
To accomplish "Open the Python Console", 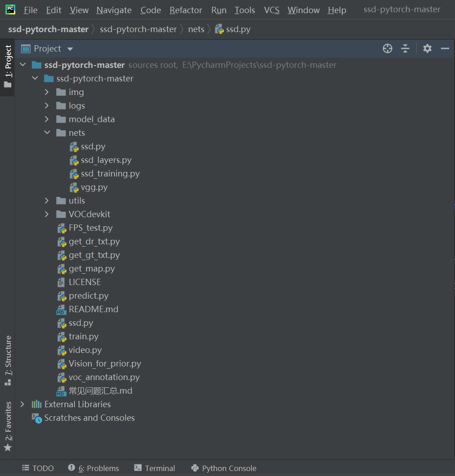I will 223,468.
